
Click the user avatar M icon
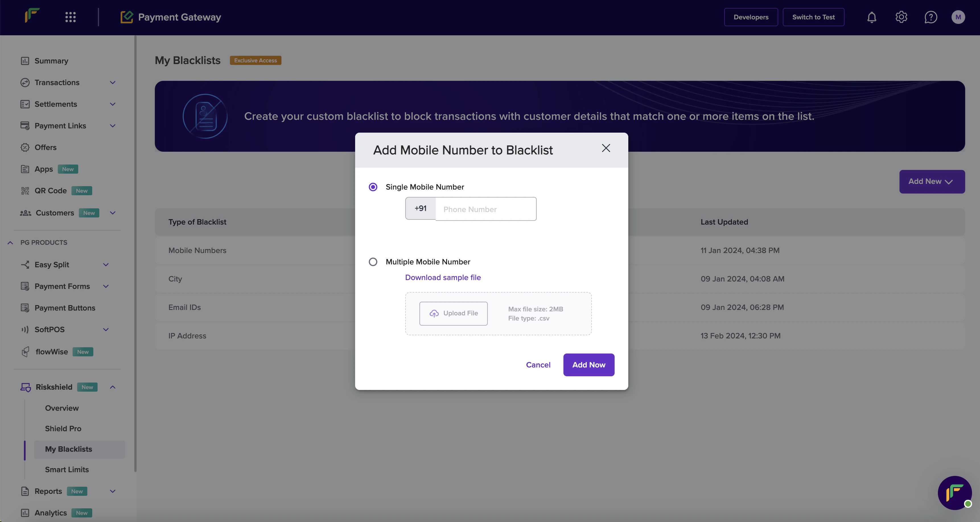(x=958, y=17)
